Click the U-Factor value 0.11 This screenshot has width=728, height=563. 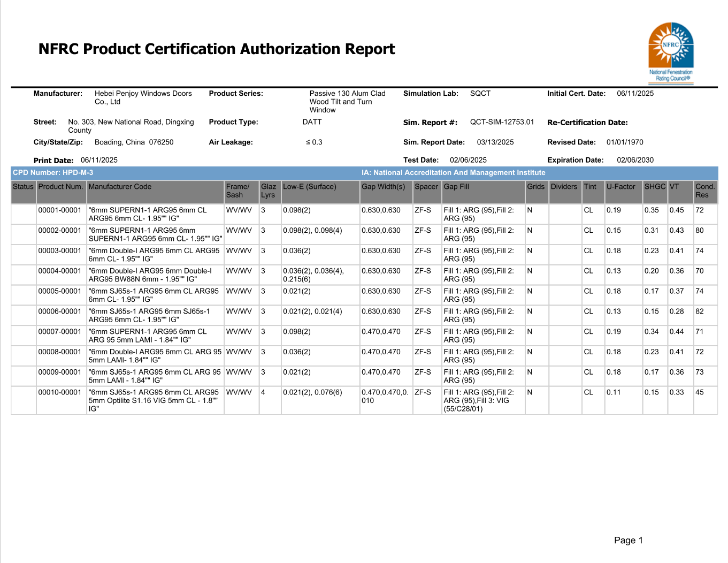click(x=614, y=392)
